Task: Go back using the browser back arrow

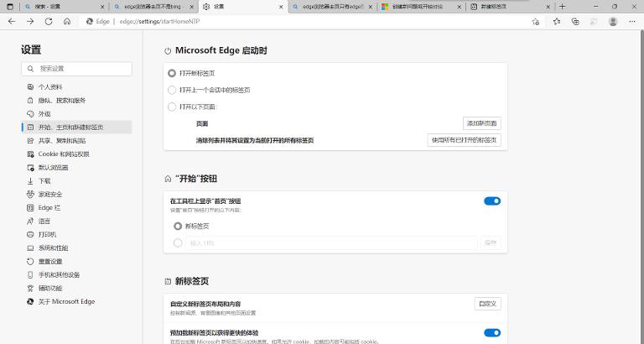Action: tap(12, 21)
